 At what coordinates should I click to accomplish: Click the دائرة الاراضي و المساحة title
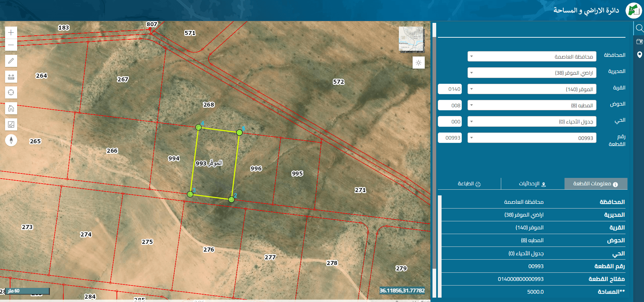(586, 10)
